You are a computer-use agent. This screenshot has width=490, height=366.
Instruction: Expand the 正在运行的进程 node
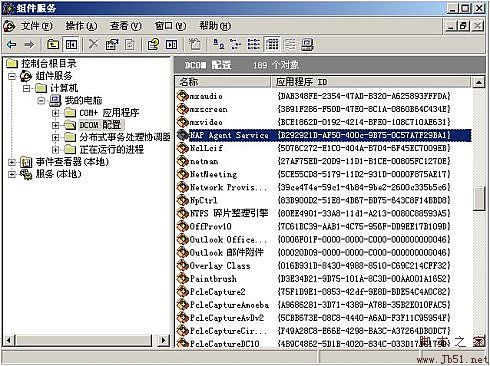coord(56,150)
